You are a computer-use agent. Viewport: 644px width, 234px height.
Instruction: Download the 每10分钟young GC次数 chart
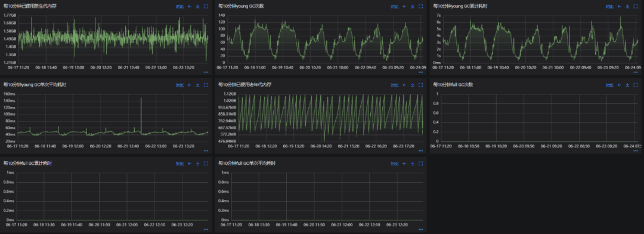click(x=413, y=7)
